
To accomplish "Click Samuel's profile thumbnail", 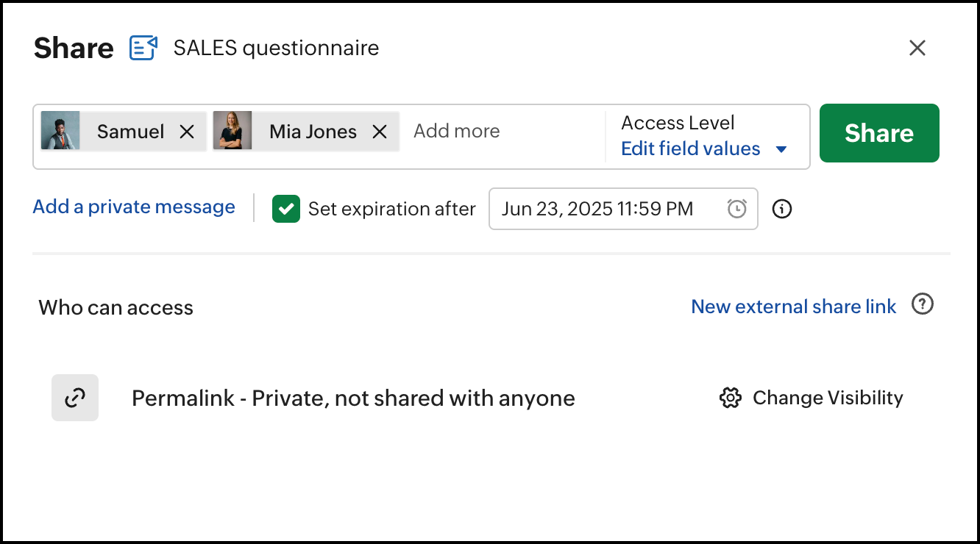I will coord(60,131).
